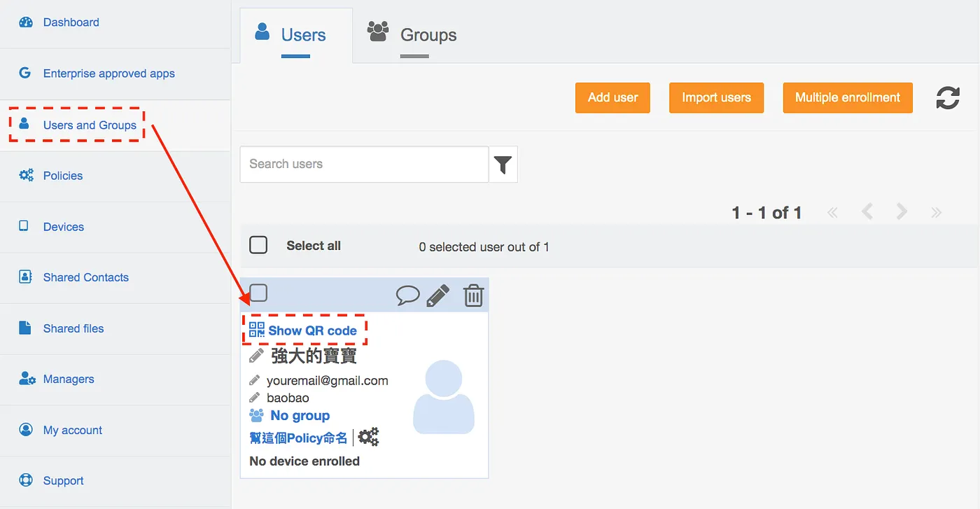Click the 'No device enrolled' text

click(x=304, y=461)
